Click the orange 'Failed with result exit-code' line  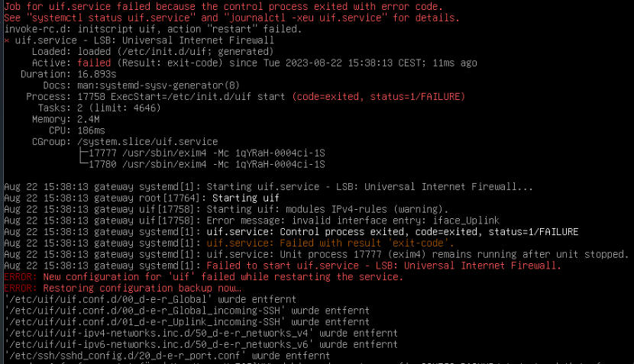coord(330,243)
